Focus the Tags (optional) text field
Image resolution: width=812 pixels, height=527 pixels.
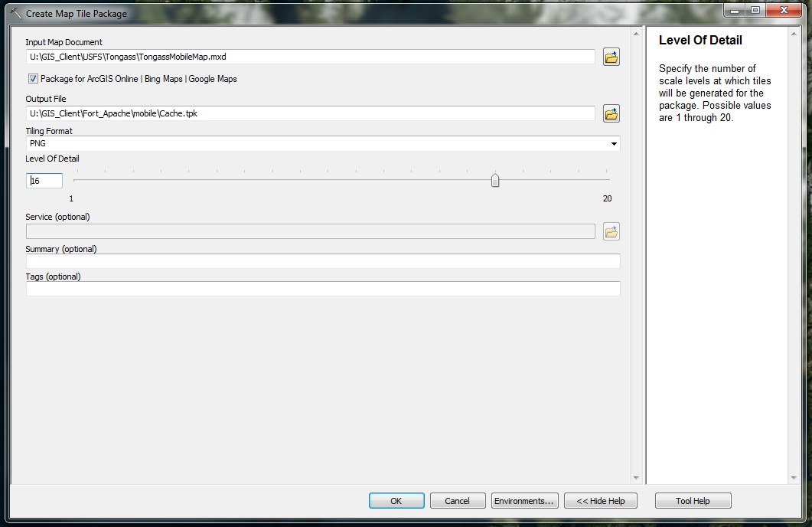pyautogui.click(x=322, y=290)
